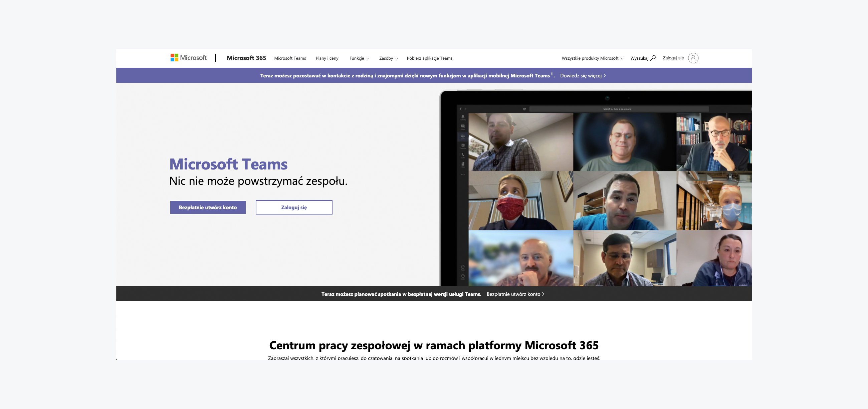The height and width of the screenshot is (409, 868).
Task: Click Zaloguj się in the top header
Action: point(673,58)
